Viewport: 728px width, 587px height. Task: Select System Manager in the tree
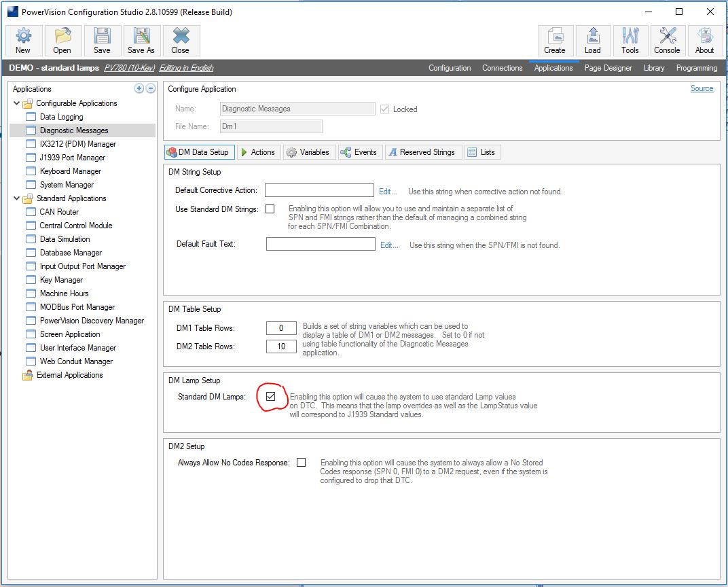click(x=67, y=185)
